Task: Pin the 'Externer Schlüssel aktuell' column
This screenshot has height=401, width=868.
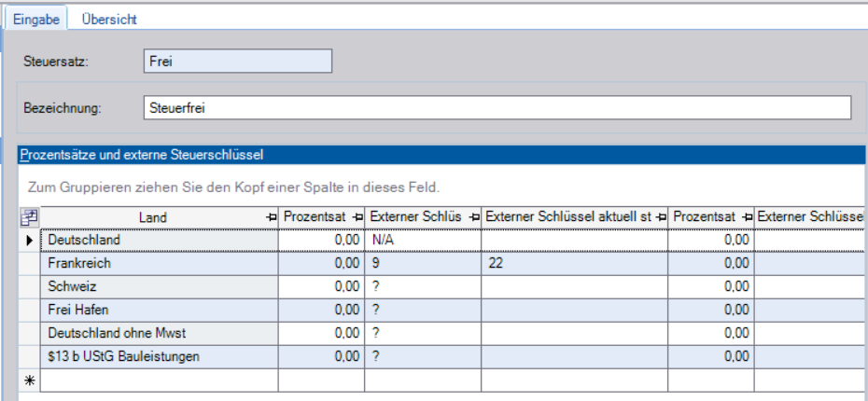Action: pos(661,217)
